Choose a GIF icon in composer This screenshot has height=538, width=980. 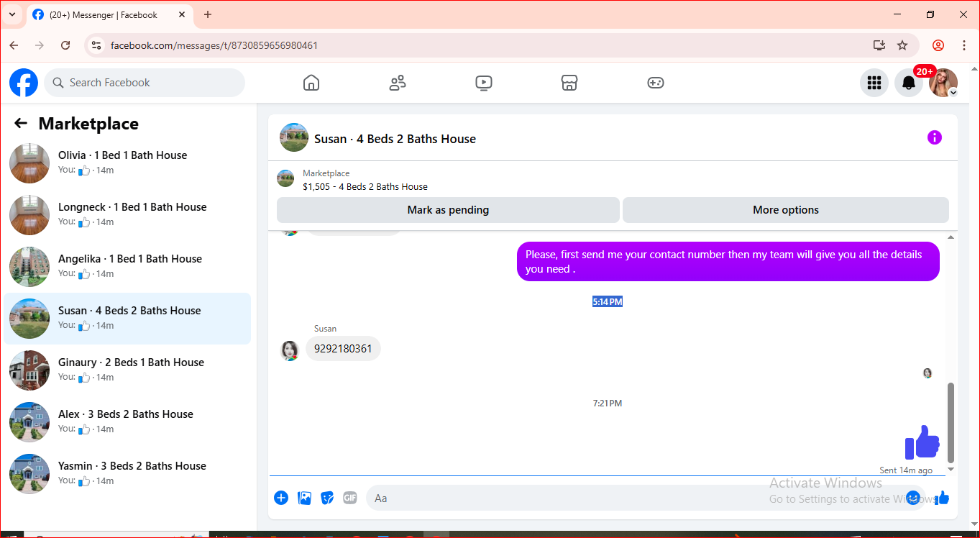[x=350, y=498]
